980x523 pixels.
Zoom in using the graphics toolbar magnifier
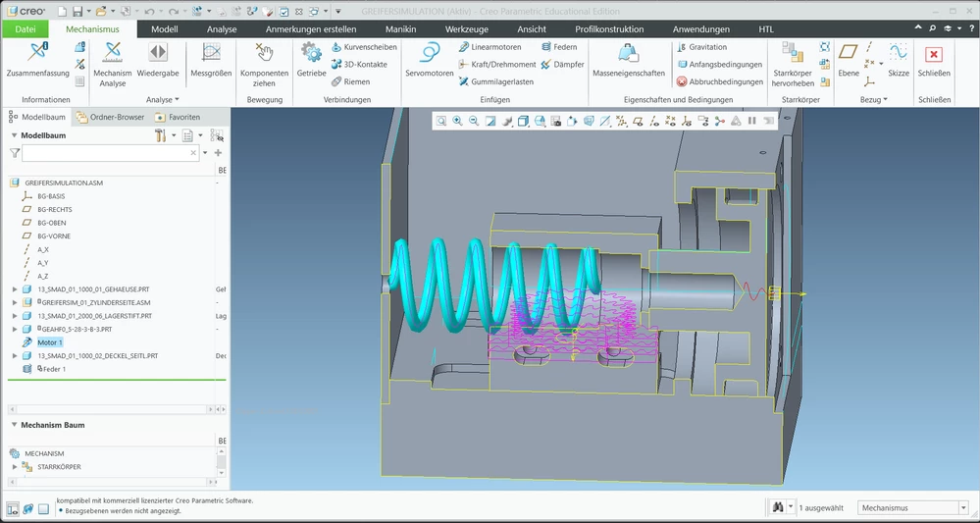click(457, 122)
